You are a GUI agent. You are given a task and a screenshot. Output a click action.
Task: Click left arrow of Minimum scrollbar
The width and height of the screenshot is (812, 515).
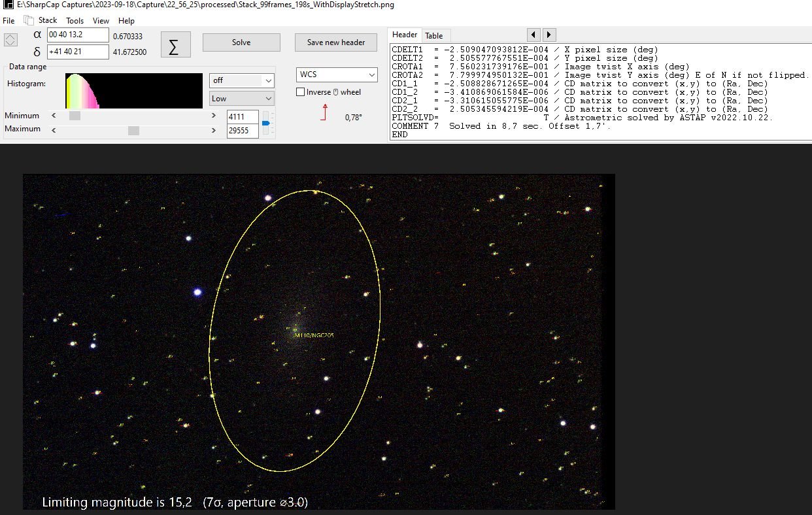pyautogui.click(x=54, y=116)
